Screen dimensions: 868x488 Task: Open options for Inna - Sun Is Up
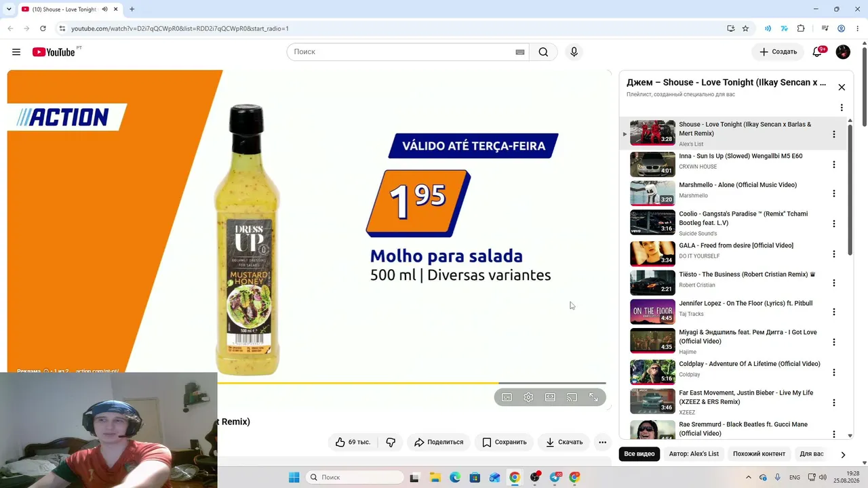pyautogui.click(x=834, y=164)
